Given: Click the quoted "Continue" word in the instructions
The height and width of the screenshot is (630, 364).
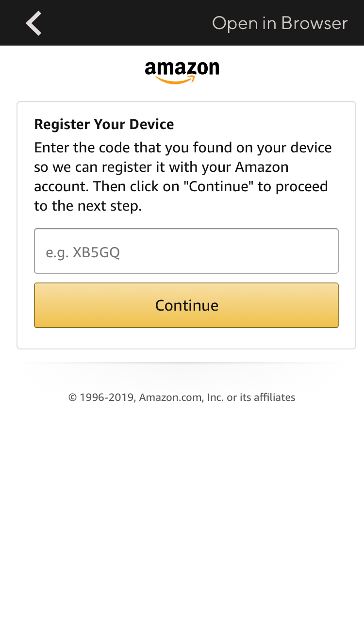Looking at the screenshot, I should pyautogui.click(x=218, y=186).
